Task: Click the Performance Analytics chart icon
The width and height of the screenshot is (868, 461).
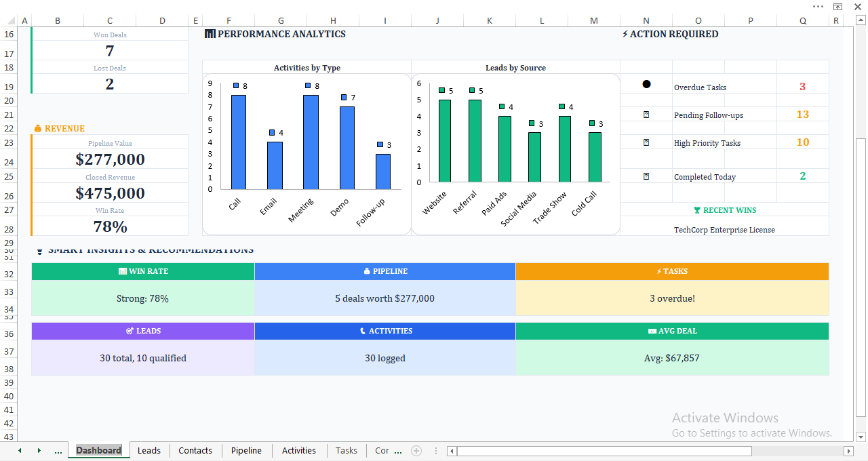Action: tap(210, 34)
